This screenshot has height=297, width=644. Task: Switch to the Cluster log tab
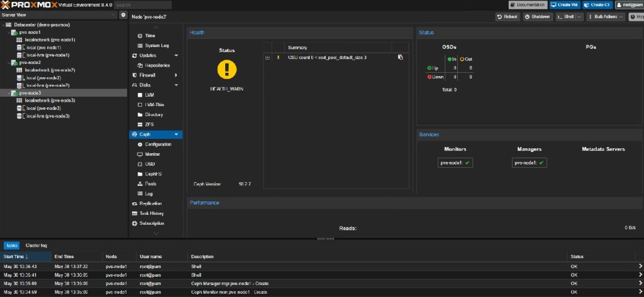pos(36,246)
